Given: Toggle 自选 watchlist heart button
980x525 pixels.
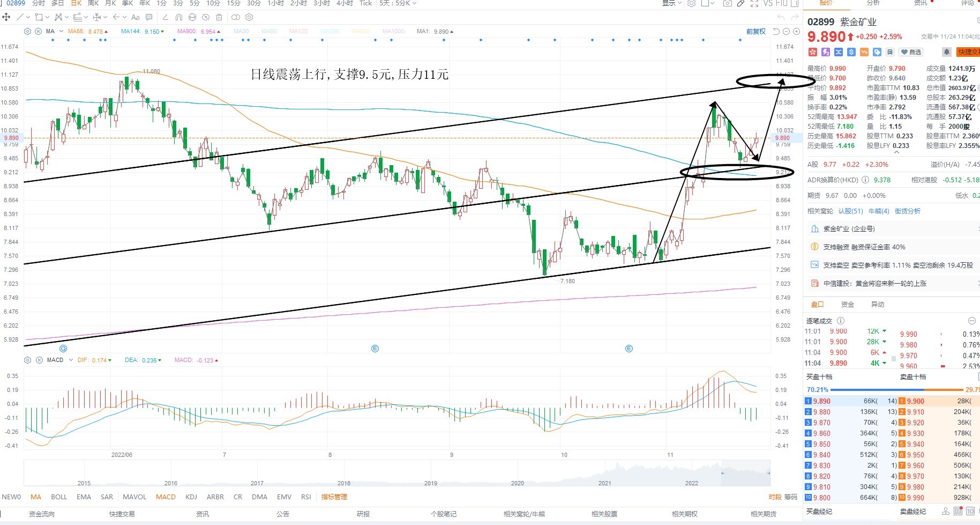Looking at the screenshot, I should (x=911, y=52).
